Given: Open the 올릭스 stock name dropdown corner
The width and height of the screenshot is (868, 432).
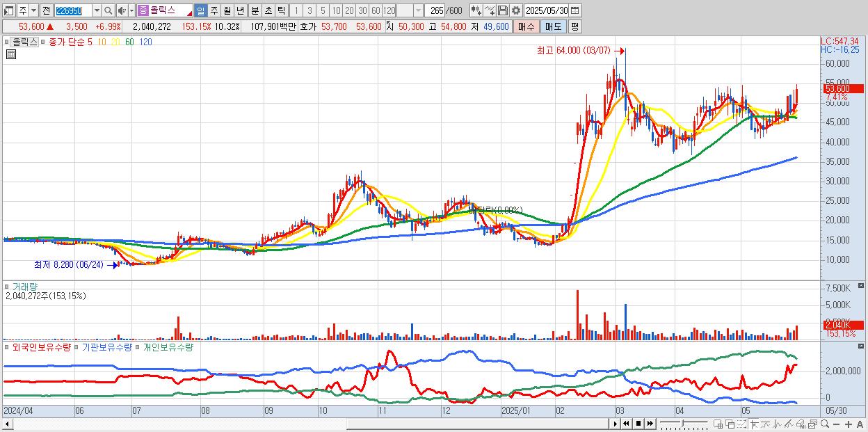Looking at the screenshot, I should coord(189,14).
